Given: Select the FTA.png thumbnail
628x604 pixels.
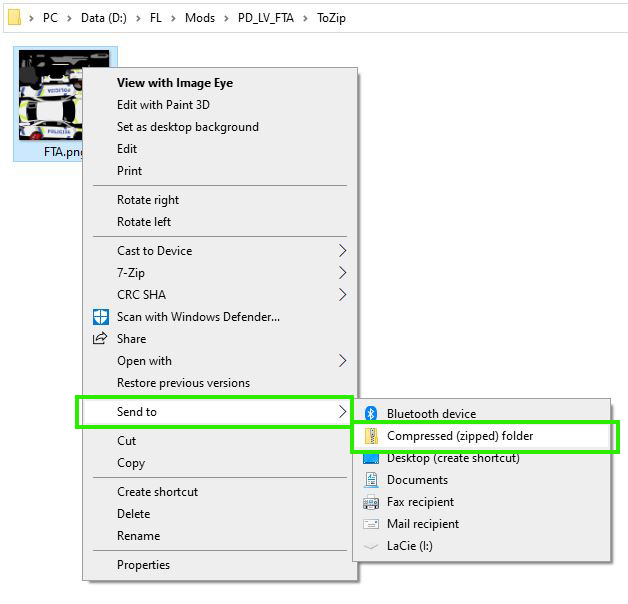Looking at the screenshot, I should pos(51,95).
